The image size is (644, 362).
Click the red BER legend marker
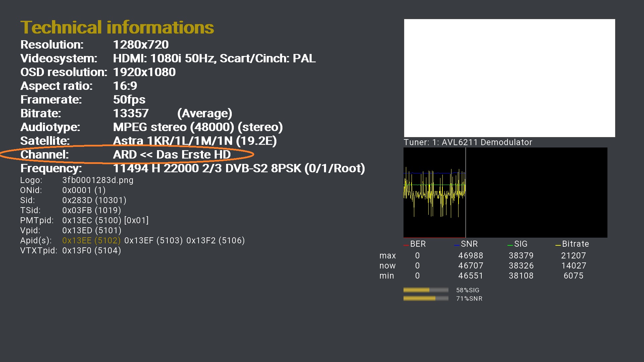coord(406,245)
